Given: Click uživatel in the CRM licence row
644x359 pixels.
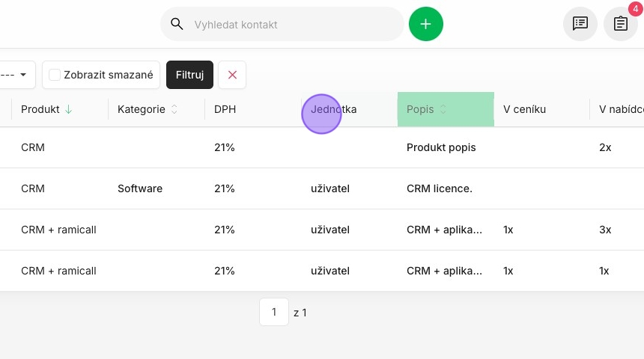Looking at the screenshot, I should [x=330, y=188].
